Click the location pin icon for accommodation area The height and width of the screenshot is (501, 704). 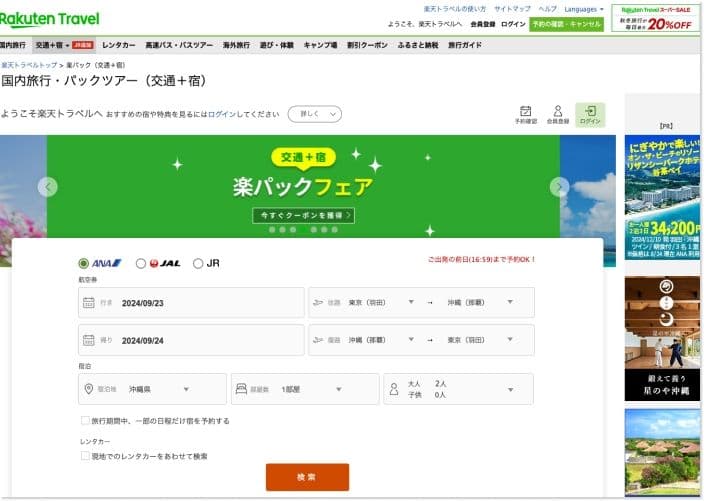[88, 389]
